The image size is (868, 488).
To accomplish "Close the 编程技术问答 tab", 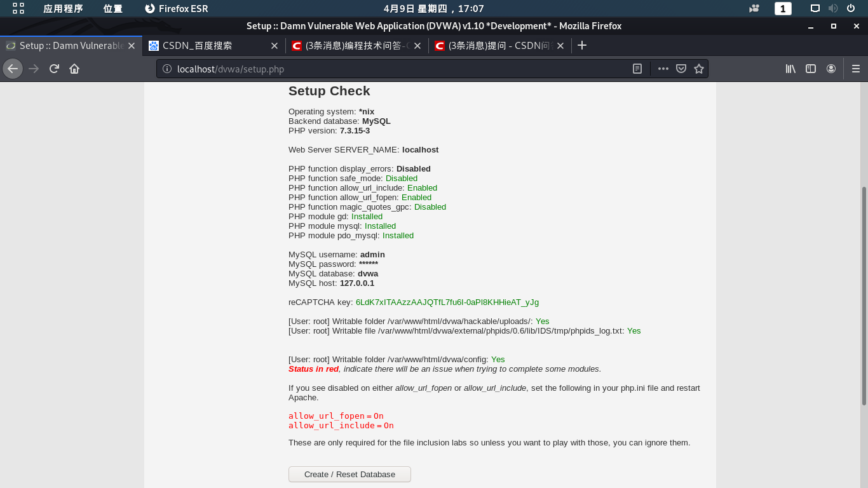I will (417, 46).
